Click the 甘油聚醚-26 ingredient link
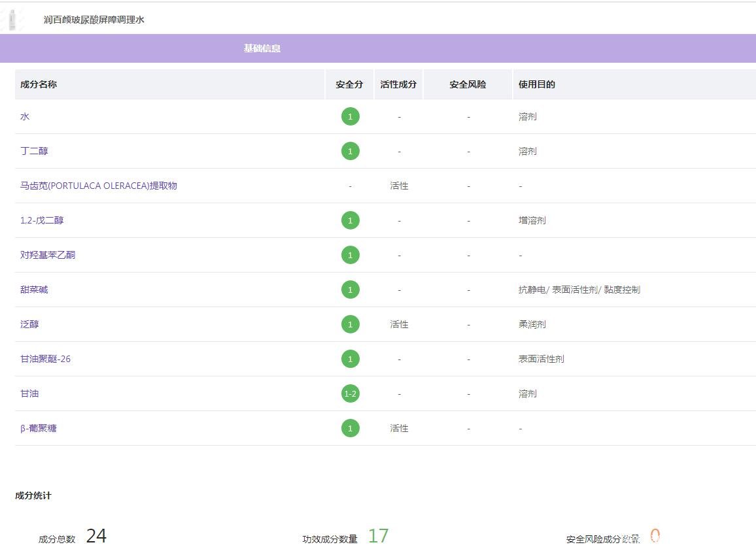756x549 pixels. [45, 359]
